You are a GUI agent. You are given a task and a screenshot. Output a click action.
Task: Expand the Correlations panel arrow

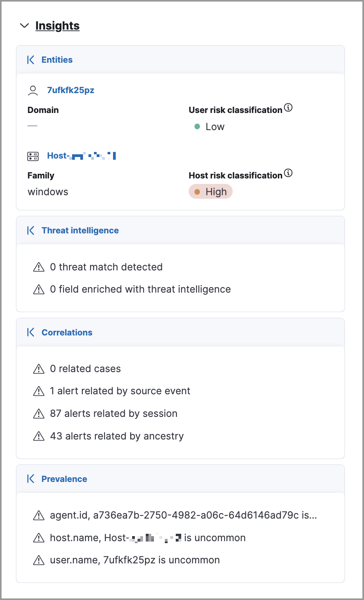(x=31, y=332)
